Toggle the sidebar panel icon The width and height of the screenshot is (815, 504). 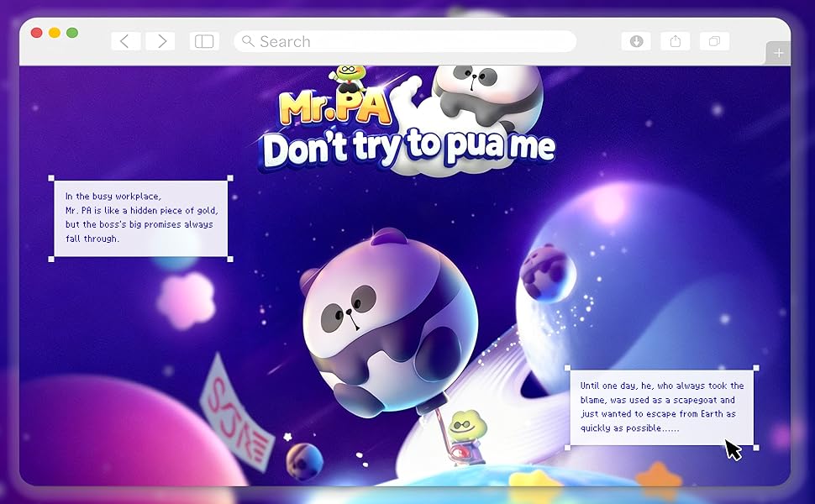[x=204, y=41]
